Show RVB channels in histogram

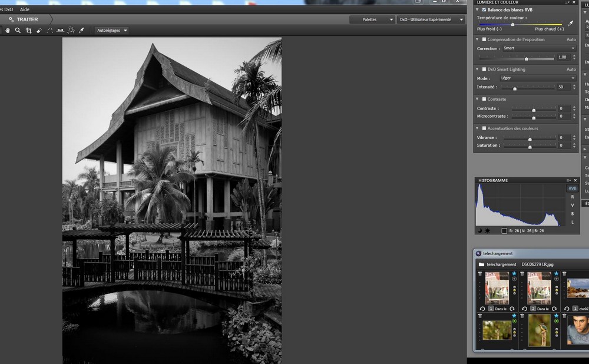572,188
